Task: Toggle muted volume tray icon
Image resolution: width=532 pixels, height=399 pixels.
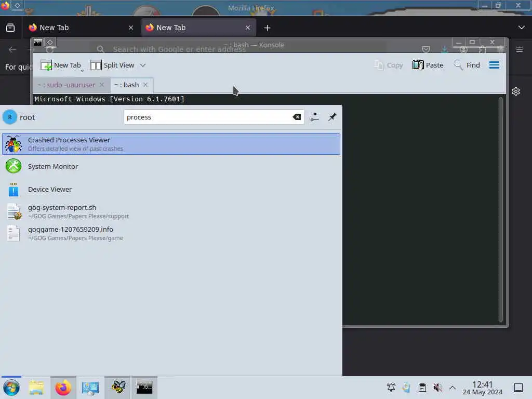Action: [437, 388]
